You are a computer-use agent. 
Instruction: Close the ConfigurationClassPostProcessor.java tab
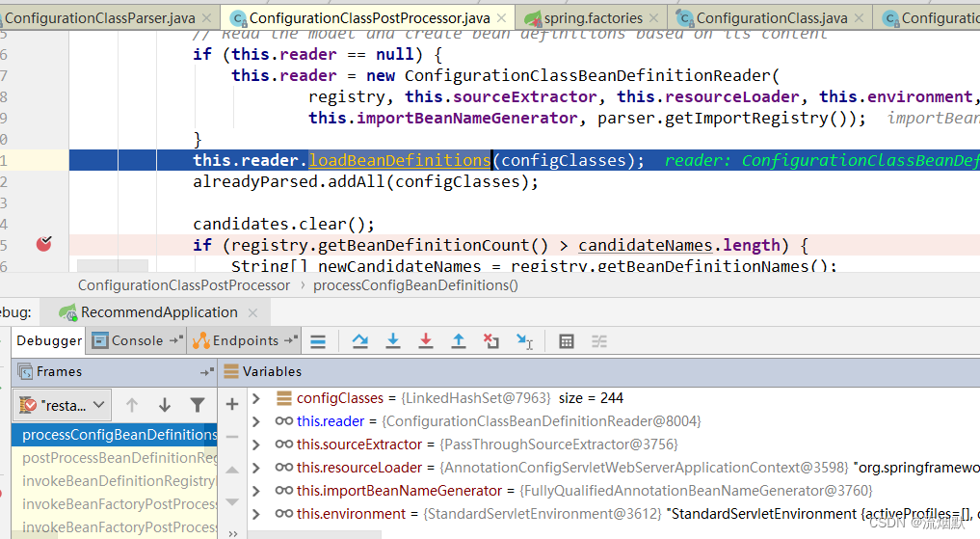point(501,18)
